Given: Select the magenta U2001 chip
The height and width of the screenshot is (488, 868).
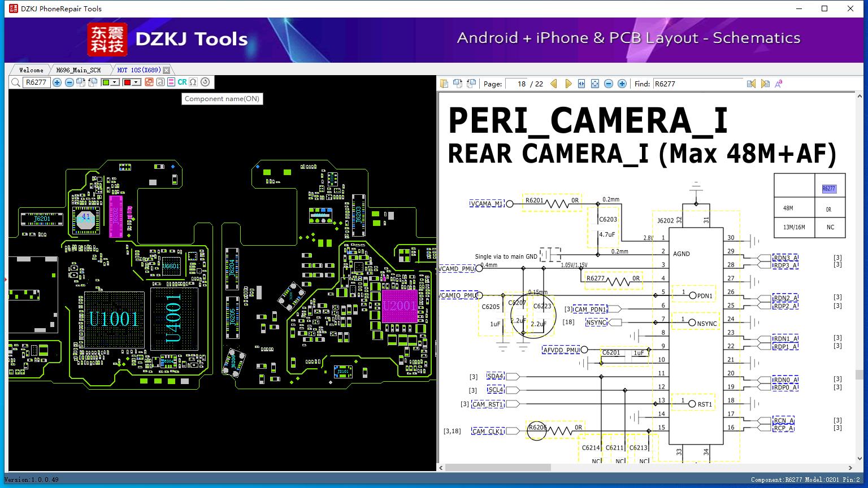Looking at the screenshot, I should [x=400, y=306].
